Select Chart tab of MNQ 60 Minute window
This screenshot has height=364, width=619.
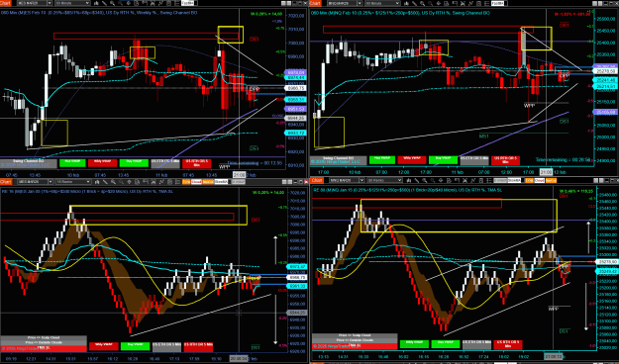click(x=315, y=3)
